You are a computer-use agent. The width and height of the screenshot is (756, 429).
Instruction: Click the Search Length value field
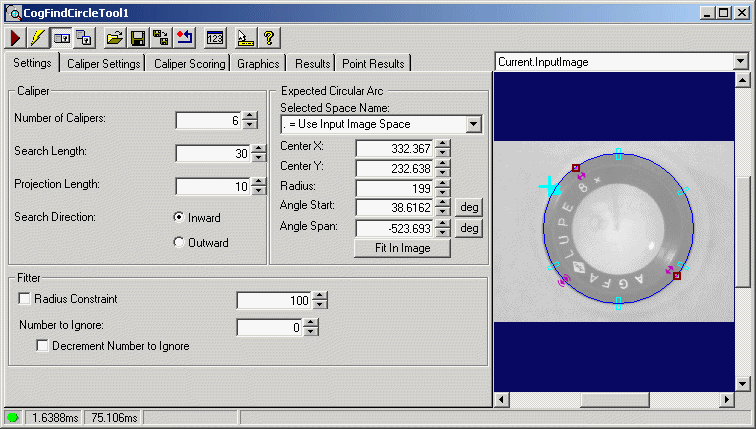click(x=214, y=153)
